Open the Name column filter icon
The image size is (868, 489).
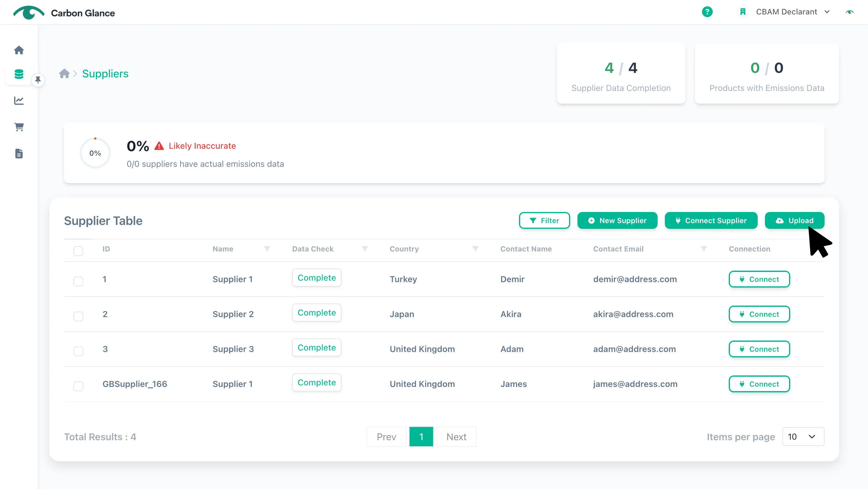pos(267,249)
